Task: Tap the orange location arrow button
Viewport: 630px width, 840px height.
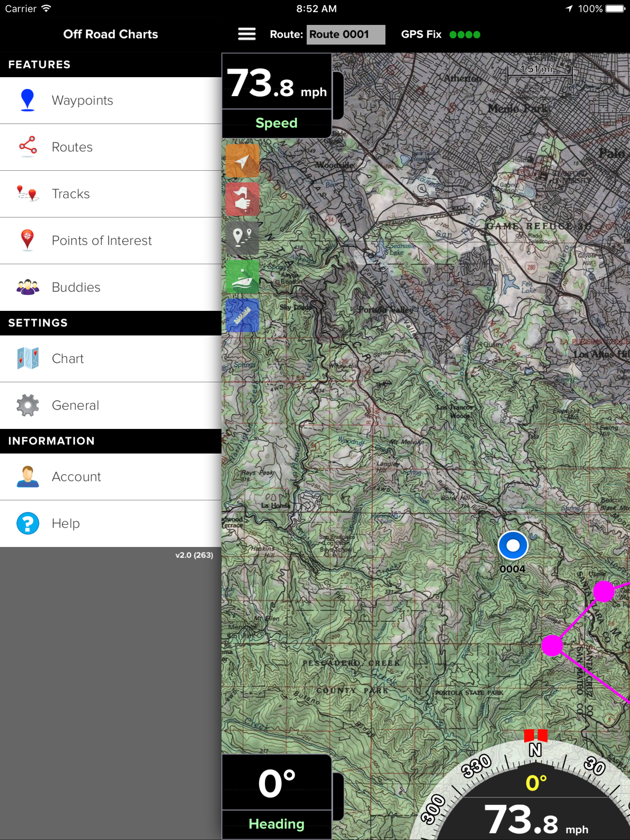Action: [242, 161]
